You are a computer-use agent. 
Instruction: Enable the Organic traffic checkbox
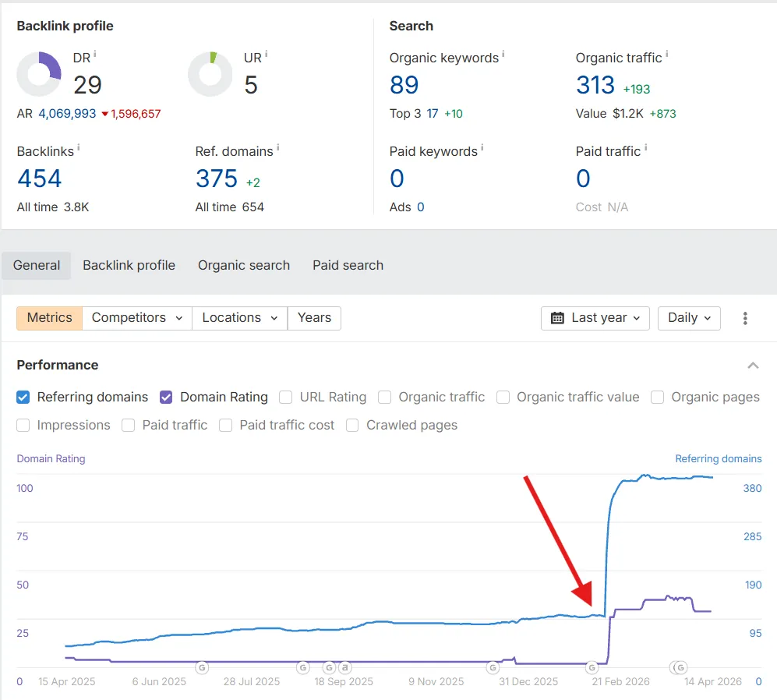(384, 398)
